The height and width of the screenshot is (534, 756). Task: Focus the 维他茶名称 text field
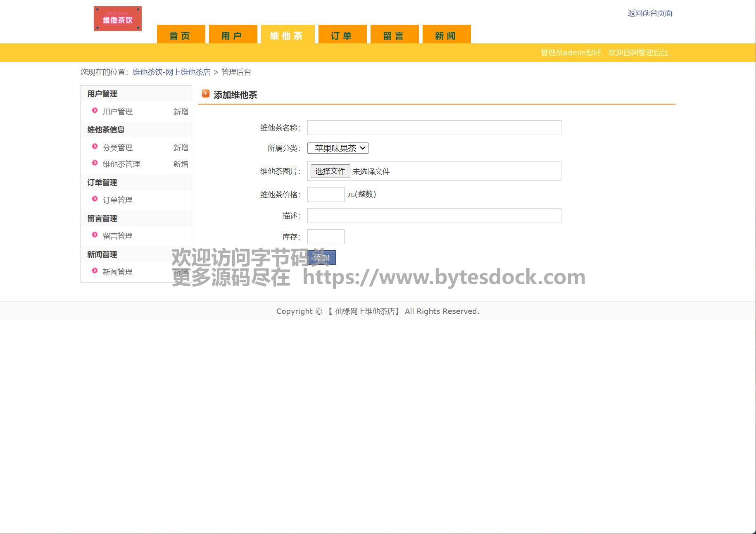click(434, 128)
